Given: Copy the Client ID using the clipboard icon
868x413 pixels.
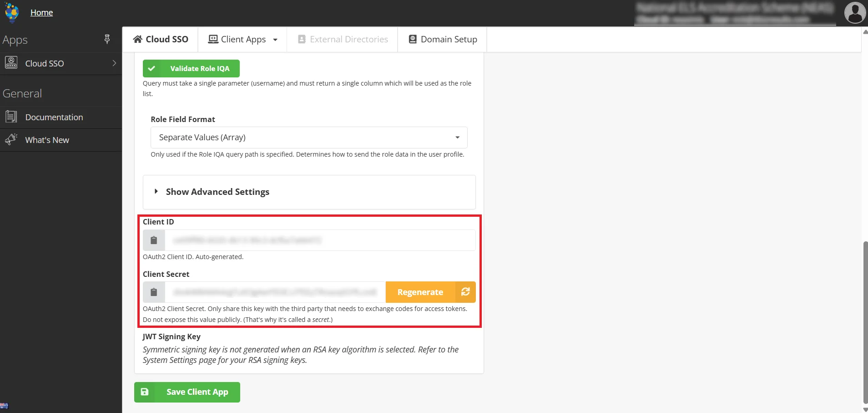Looking at the screenshot, I should click(153, 240).
